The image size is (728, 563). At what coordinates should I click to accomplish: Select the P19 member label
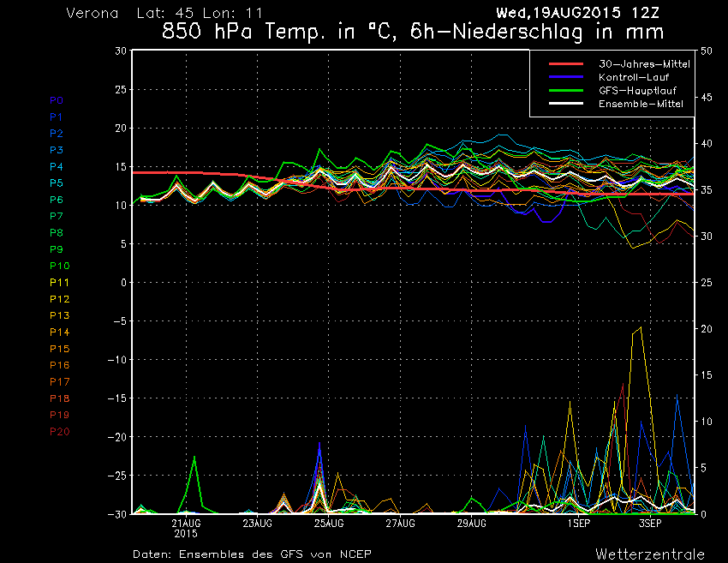[60, 415]
